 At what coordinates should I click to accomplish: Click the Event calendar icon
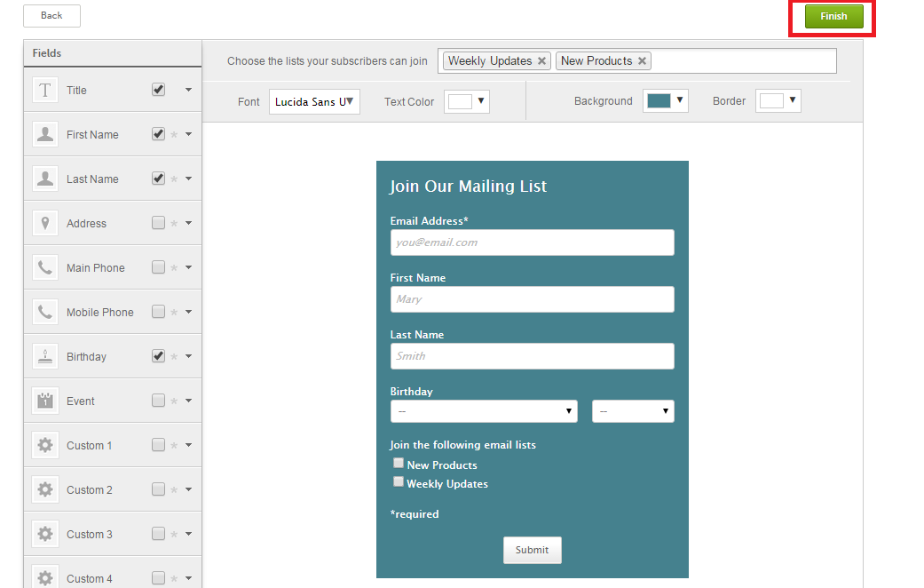coord(45,401)
